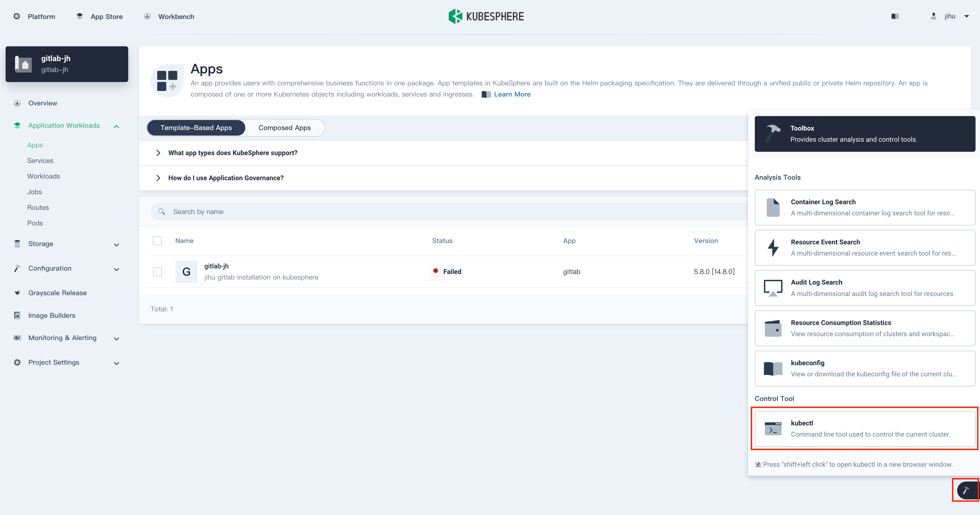Switch to Composed Apps tab
This screenshot has height=515, width=980.
pyautogui.click(x=285, y=127)
